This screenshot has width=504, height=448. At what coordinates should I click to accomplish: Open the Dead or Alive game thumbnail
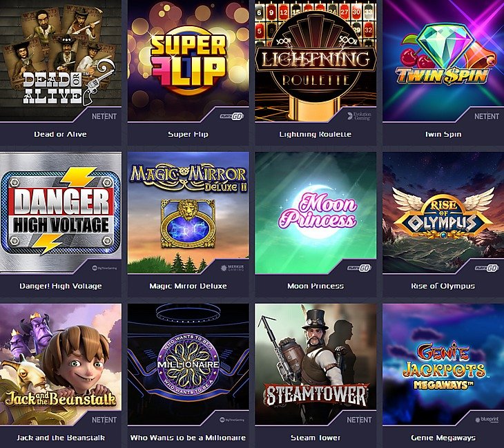pos(61,61)
